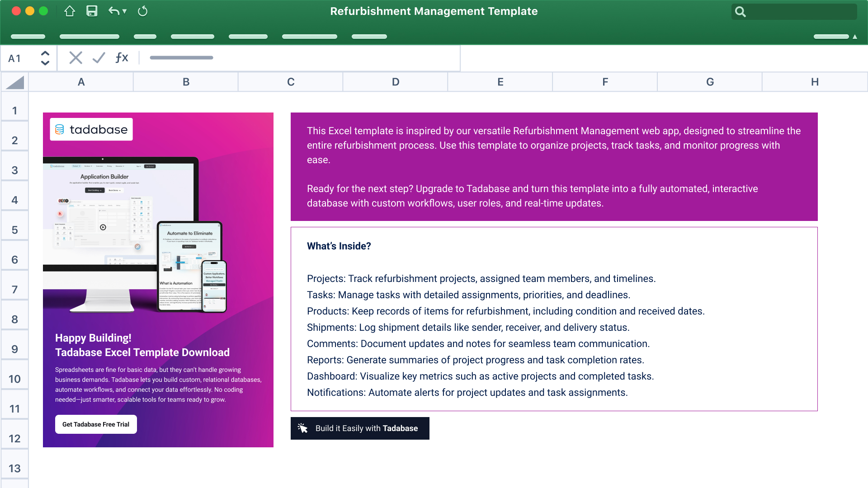Minimize window with the yellow button
Image resolution: width=868 pixels, height=488 pixels.
(30, 11)
